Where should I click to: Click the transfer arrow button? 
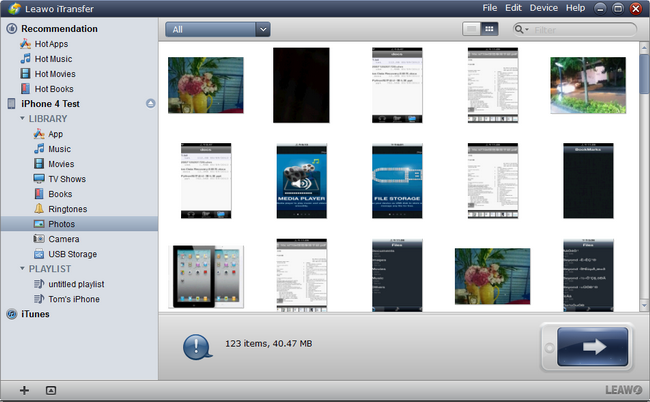coord(592,346)
